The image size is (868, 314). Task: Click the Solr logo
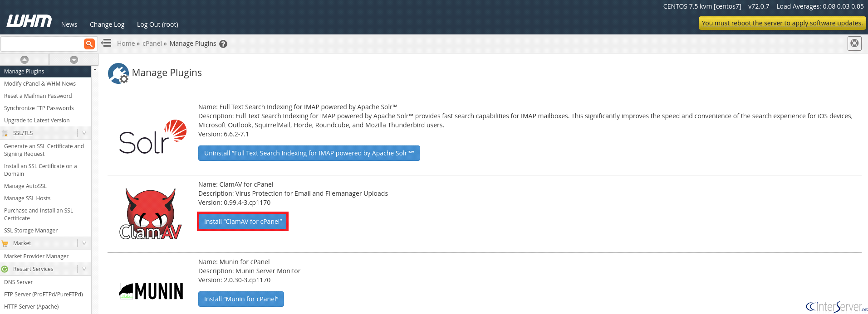point(152,136)
